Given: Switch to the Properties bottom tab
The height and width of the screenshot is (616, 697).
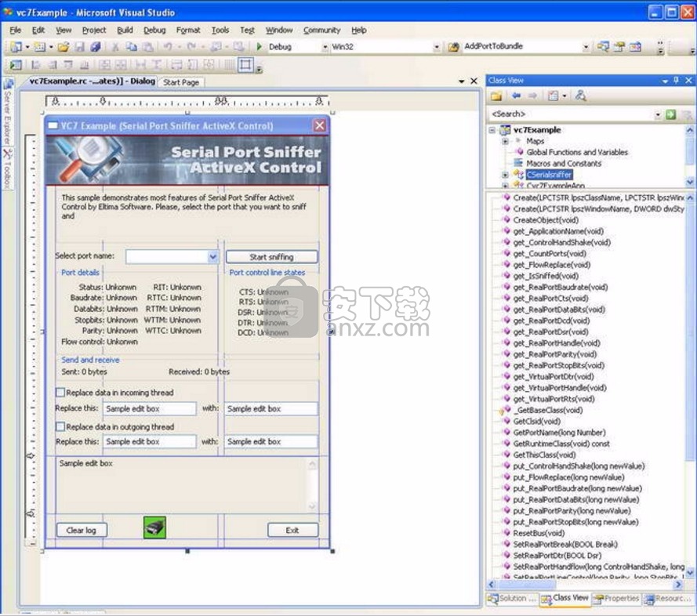Looking at the screenshot, I should pos(616,599).
